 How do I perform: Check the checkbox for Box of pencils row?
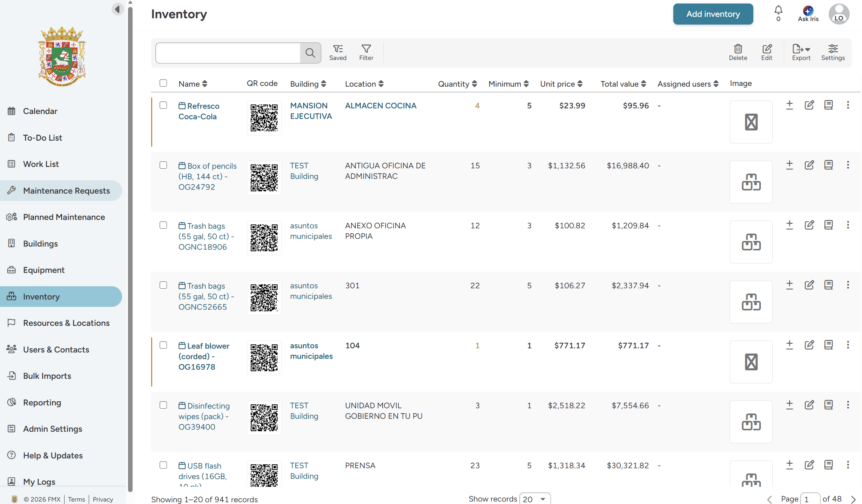coord(163,165)
